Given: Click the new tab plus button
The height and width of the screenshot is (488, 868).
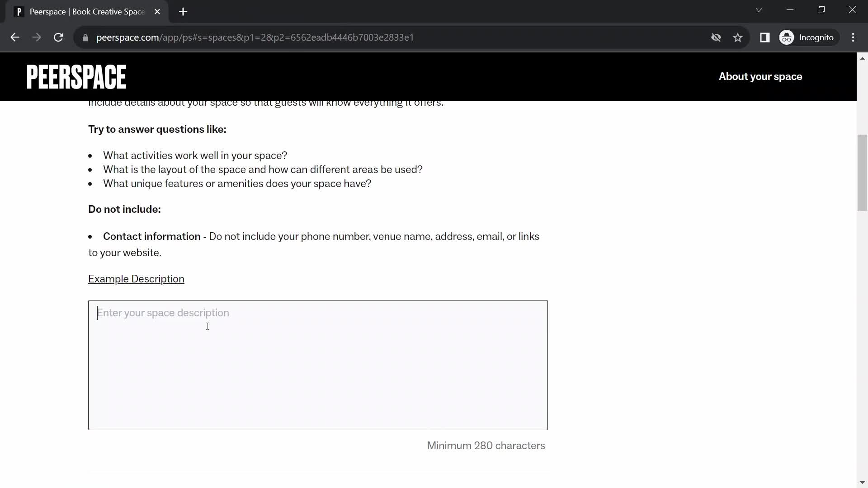Looking at the screenshot, I should coord(183,12).
